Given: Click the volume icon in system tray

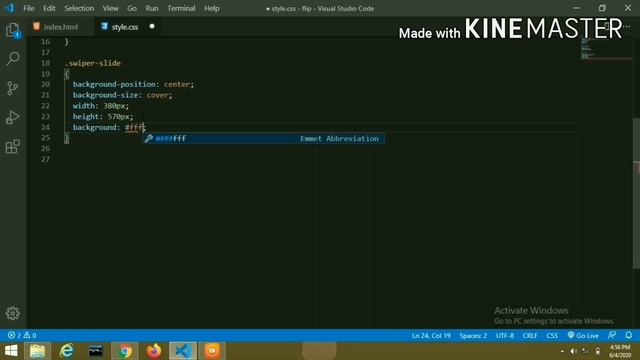Looking at the screenshot, I should coord(573,351).
